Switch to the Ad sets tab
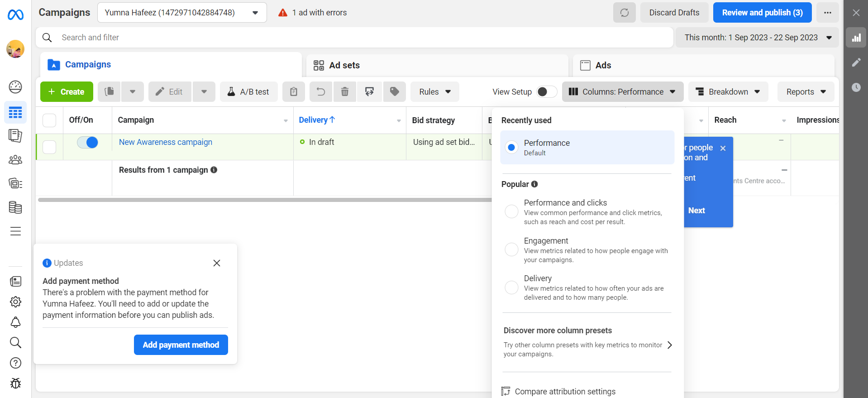Screen dimensions: 868x398 [x=437, y=65]
